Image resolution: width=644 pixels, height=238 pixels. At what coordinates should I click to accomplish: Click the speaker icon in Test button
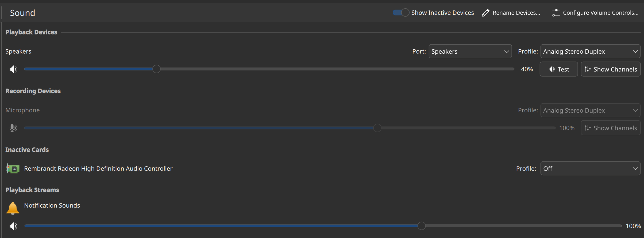point(552,69)
